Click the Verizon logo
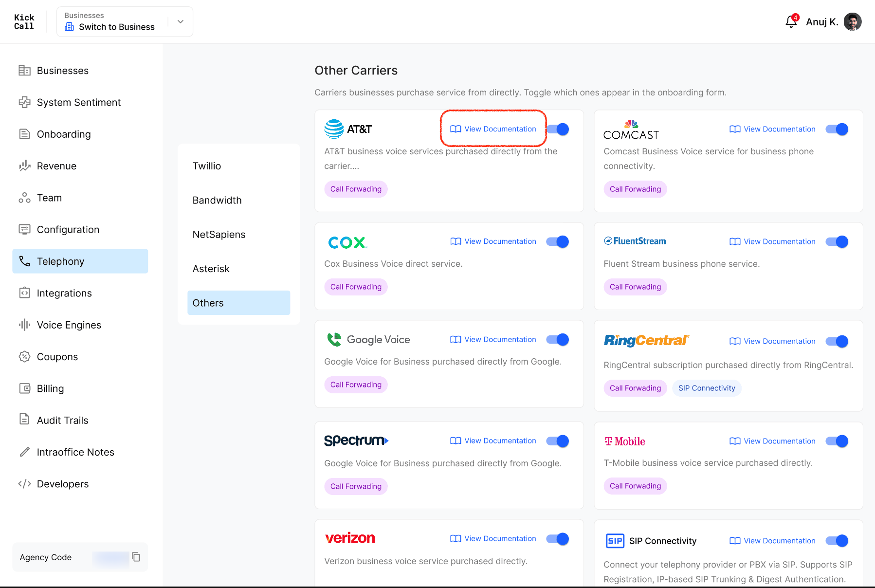 [x=350, y=538]
